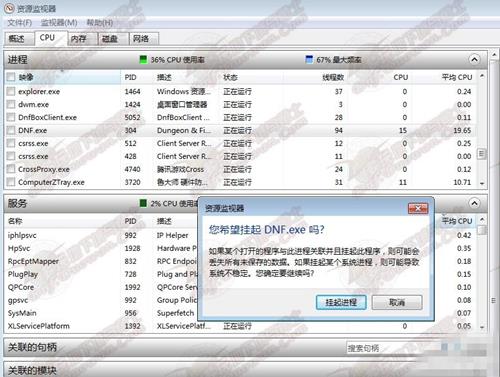
Task: Click the services list scroll-up arrow
Action: coord(482,219)
